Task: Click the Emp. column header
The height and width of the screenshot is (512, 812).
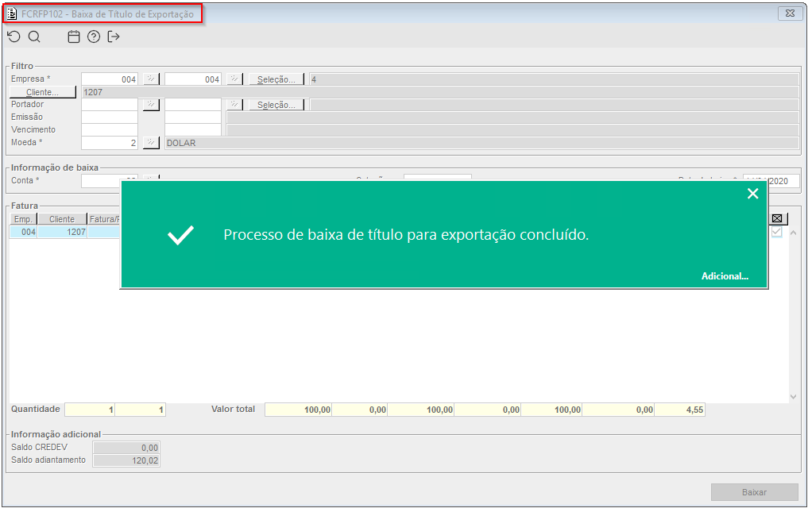Action: click(23, 219)
